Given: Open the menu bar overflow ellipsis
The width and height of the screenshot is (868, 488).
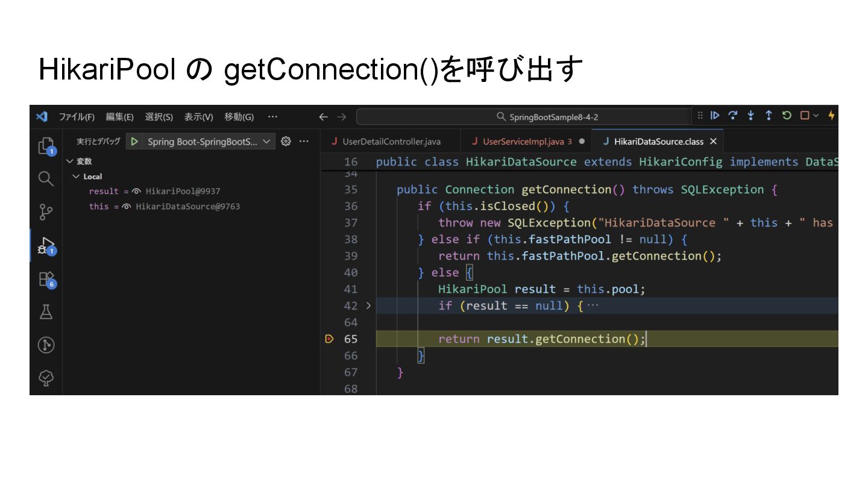Looking at the screenshot, I should (x=272, y=117).
